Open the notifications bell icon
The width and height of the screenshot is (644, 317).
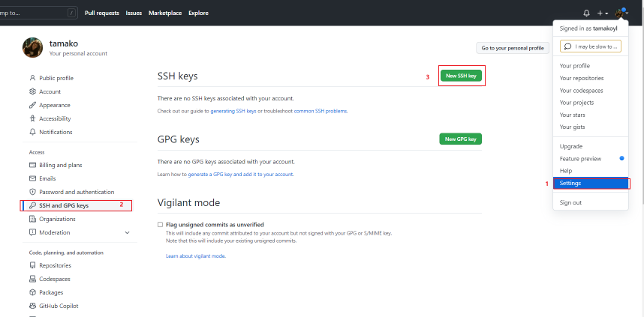coord(586,13)
